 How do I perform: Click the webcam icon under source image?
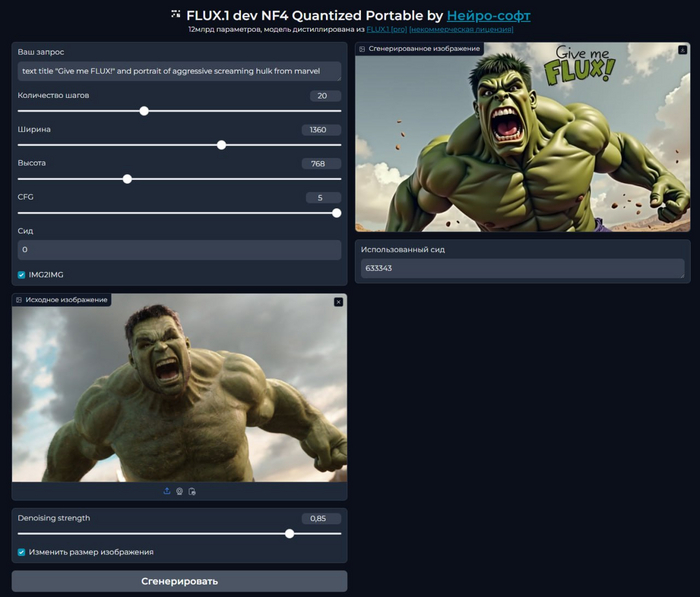[x=179, y=491]
